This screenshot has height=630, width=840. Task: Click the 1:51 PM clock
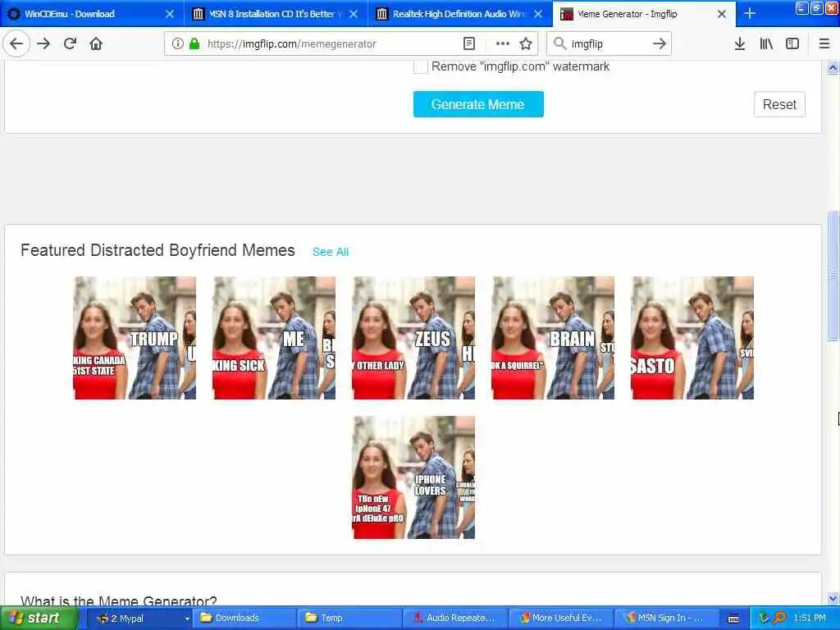coord(810,618)
